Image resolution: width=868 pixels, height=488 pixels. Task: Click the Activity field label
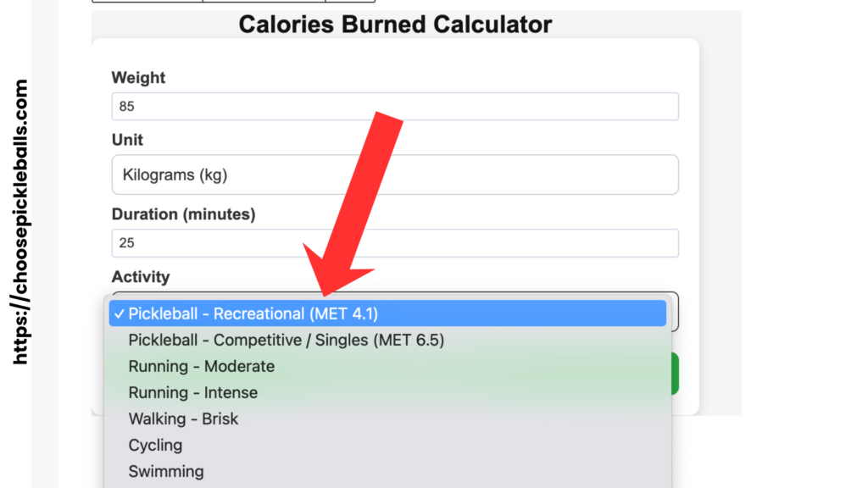[x=141, y=277]
